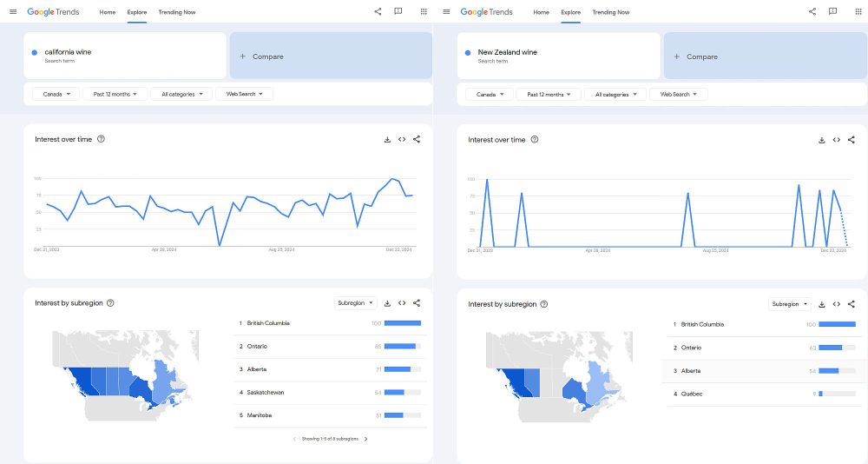Open Web Search type dropdown in left window

(x=244, y=94)
